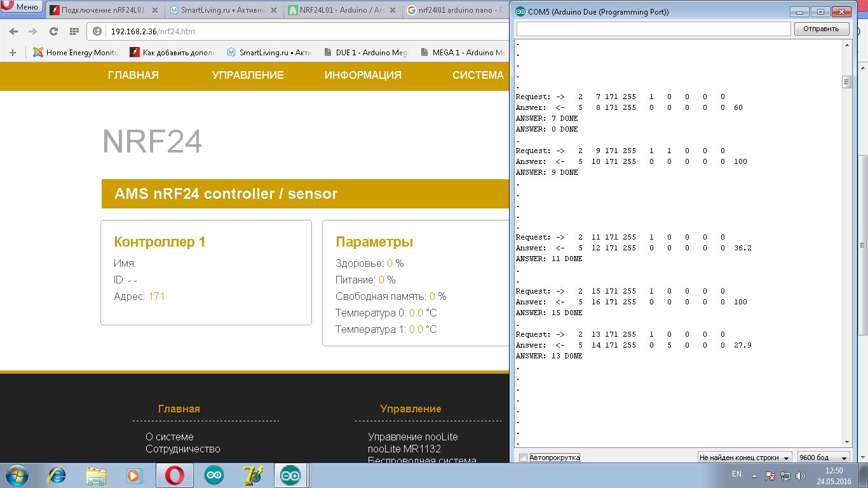The image size is (868, 488).
Task: Close the "SmartLiving.ru • Активны" tab
Action: (x=275, y=10)
